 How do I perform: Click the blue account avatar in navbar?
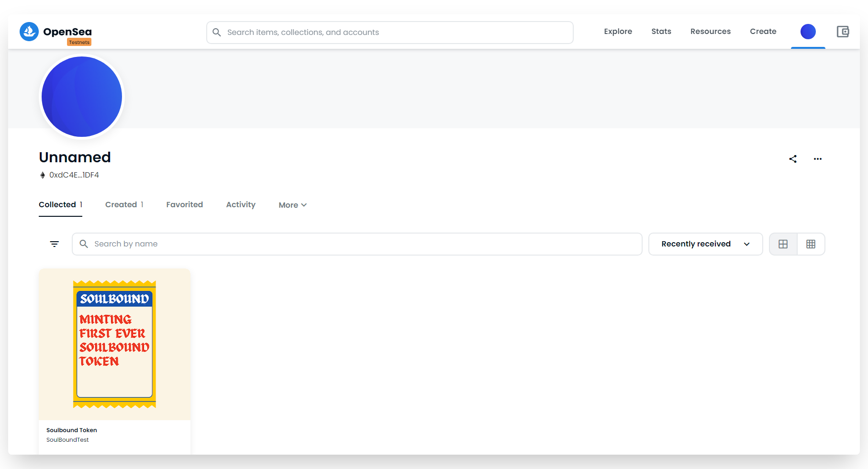tap(808, 32)
